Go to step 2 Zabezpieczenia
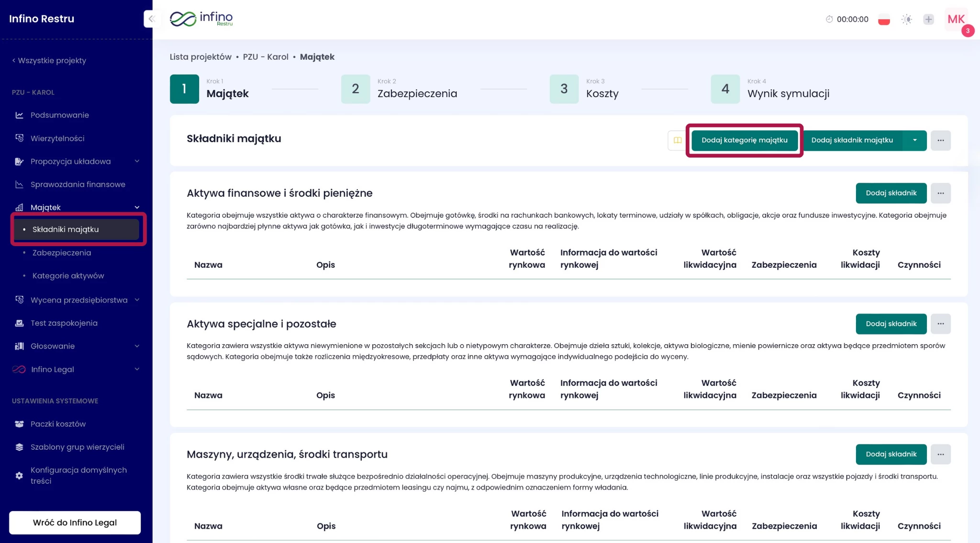The image size is (980, 543). 355,89
